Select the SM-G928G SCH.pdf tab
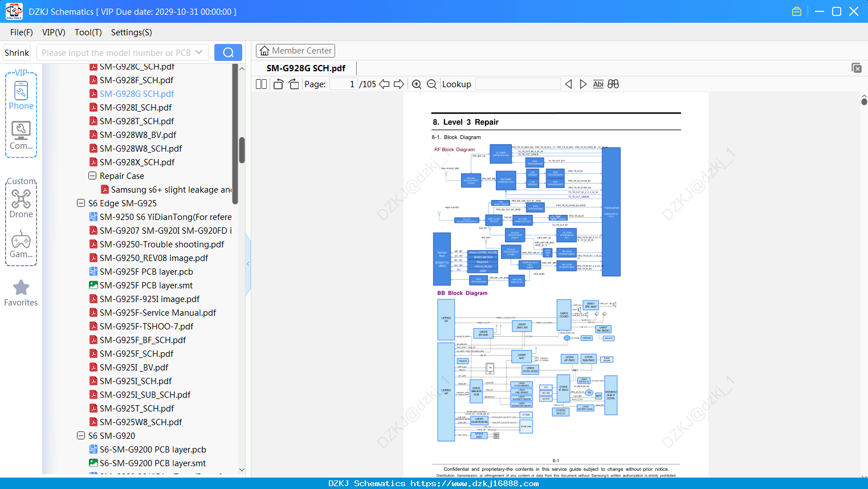Screen dimensions: 868x489 [306, 68]
